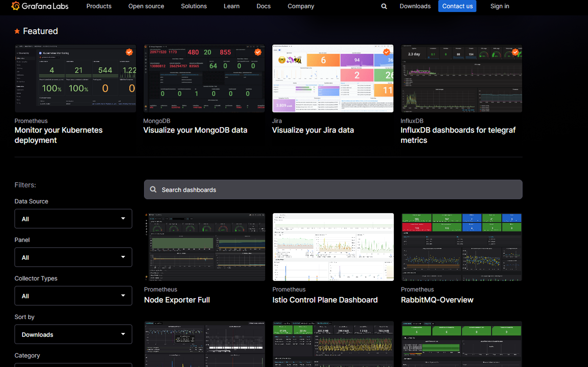Viewport: 588px width, 367px height.
Task: Click the Grafana Labs logo
Action: 40,6
